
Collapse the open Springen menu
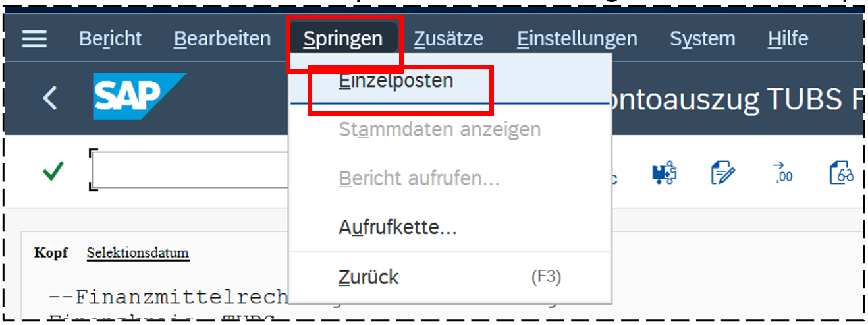pyautogui.click(x=342, y=39)
